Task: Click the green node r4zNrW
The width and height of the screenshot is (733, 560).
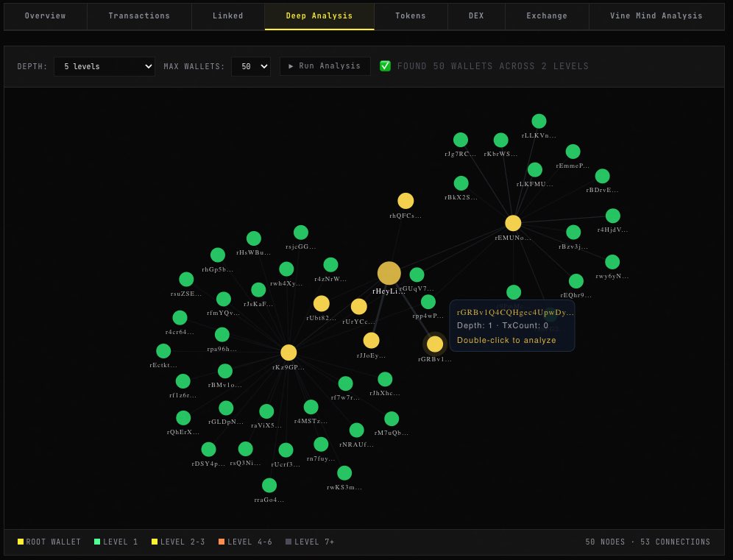Action: click(x=330, y=265)
